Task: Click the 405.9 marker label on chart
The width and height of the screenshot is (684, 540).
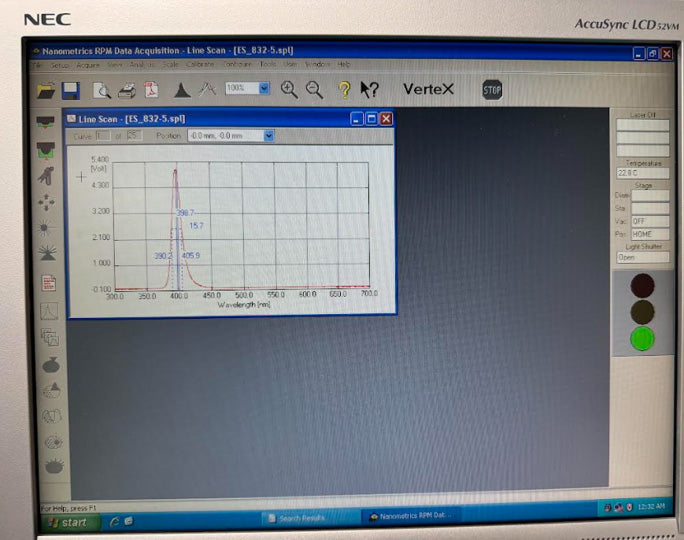Action: (191, 255)
